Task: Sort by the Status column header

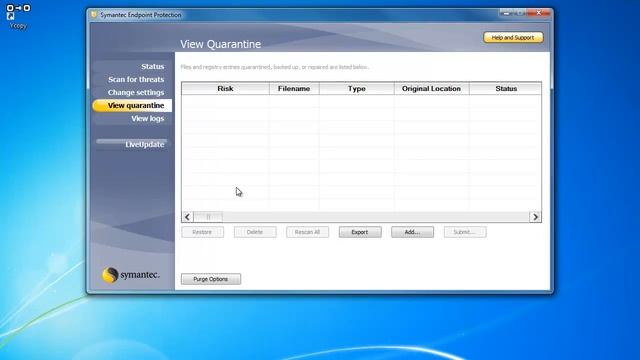Action: 506,89
